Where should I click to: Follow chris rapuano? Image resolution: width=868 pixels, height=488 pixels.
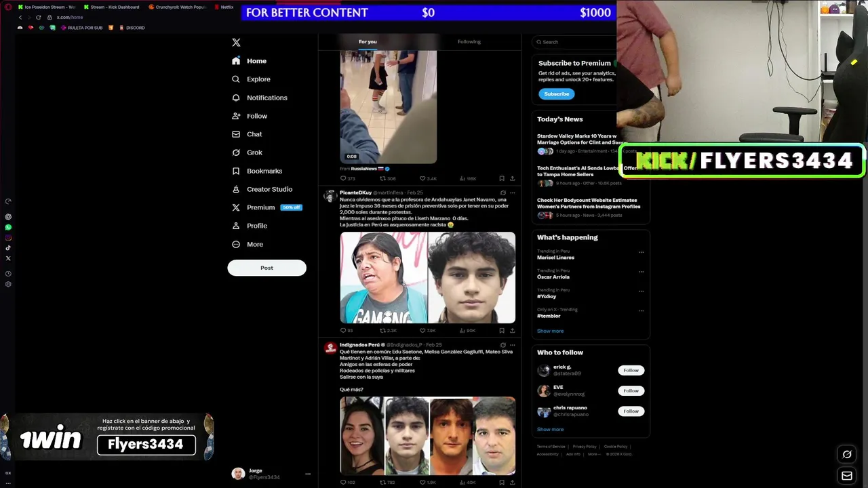631,411
